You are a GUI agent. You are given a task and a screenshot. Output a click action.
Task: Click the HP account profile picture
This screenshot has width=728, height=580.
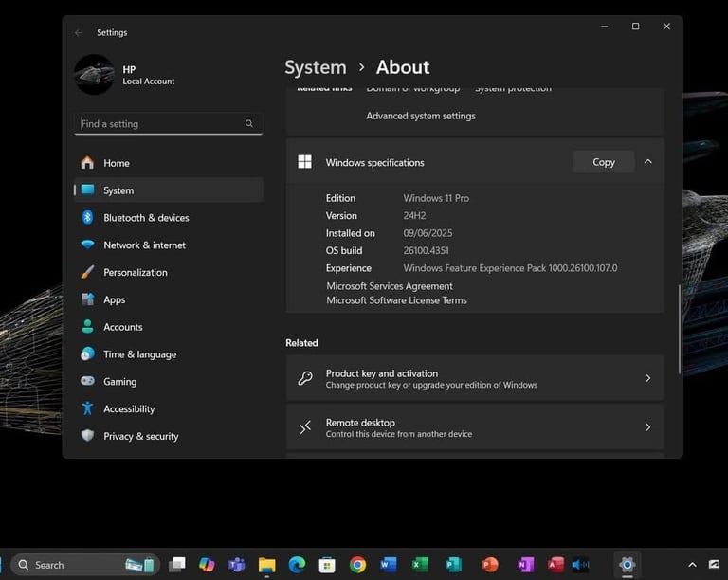tap(94, 75)
